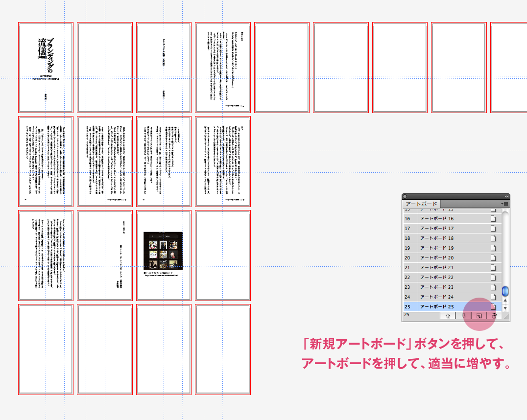Select the アートボード 23 row
The image size is (527, 420).
[x=453, y=287]
